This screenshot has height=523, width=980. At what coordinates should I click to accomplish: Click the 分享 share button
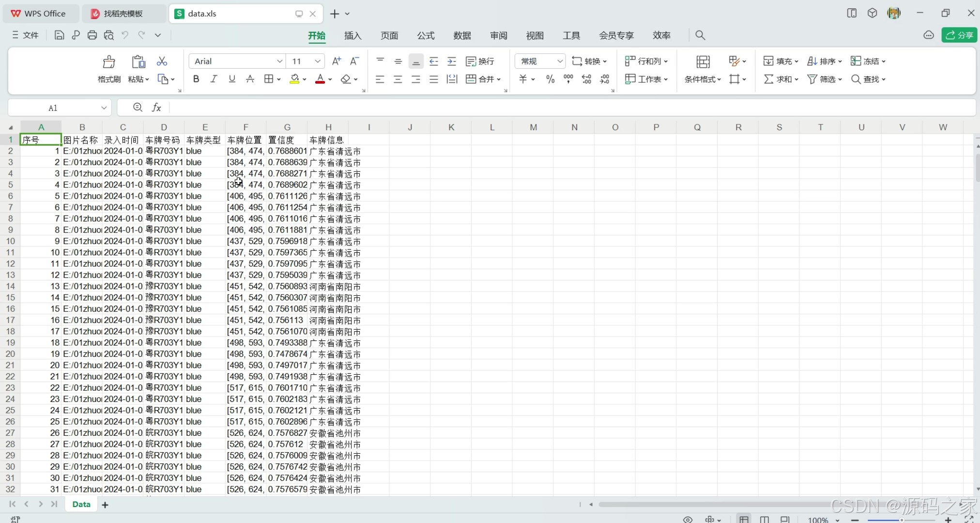pos(959,35)
